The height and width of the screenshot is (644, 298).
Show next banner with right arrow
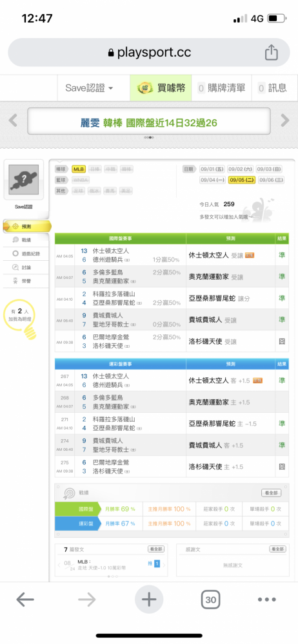[x=285, y=120]
